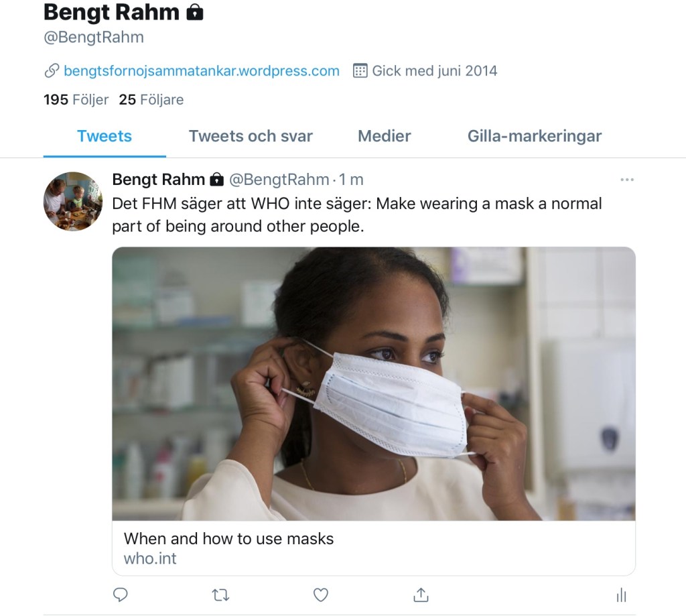Click the calendar icon near join date
The height and width of the screenshot is (616, 686).
point(360,71)
